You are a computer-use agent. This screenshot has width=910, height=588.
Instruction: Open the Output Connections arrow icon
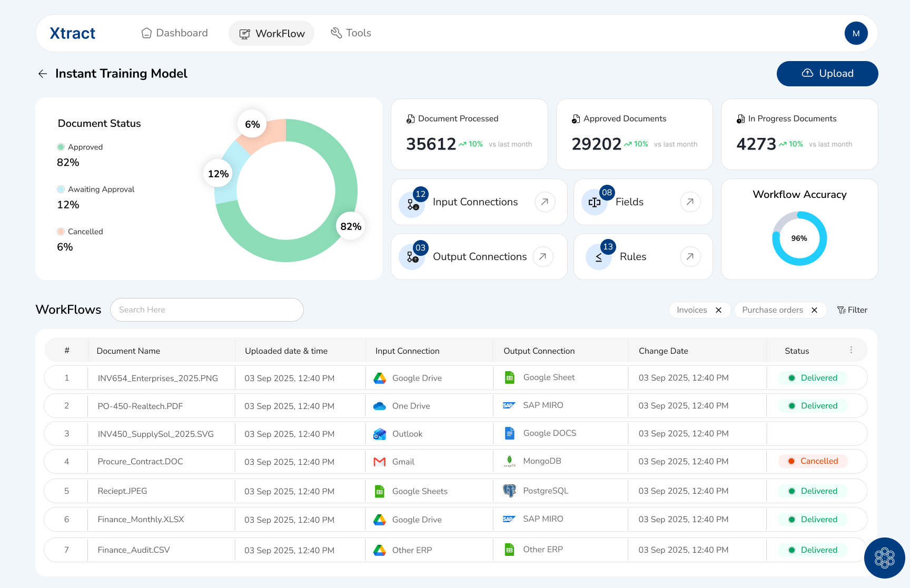[542, 256]
